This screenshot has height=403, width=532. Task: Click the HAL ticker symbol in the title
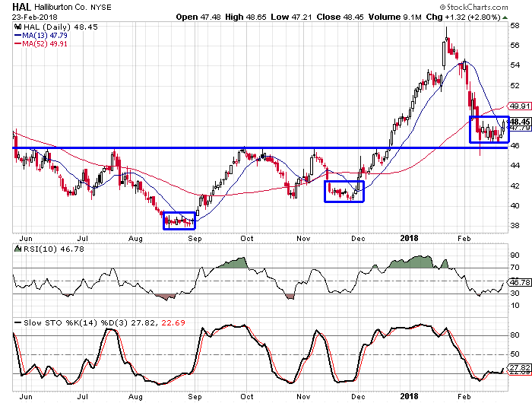tap(21, 7)
